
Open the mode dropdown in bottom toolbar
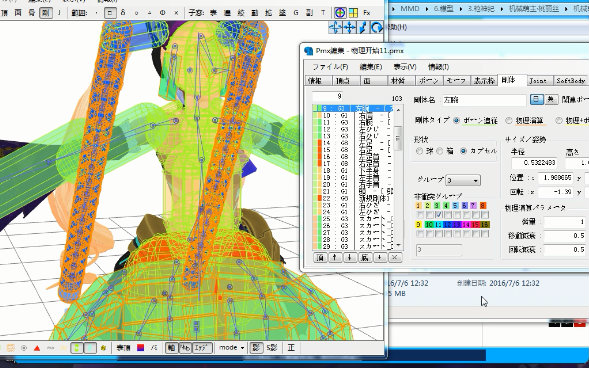(x=231, y=348)
